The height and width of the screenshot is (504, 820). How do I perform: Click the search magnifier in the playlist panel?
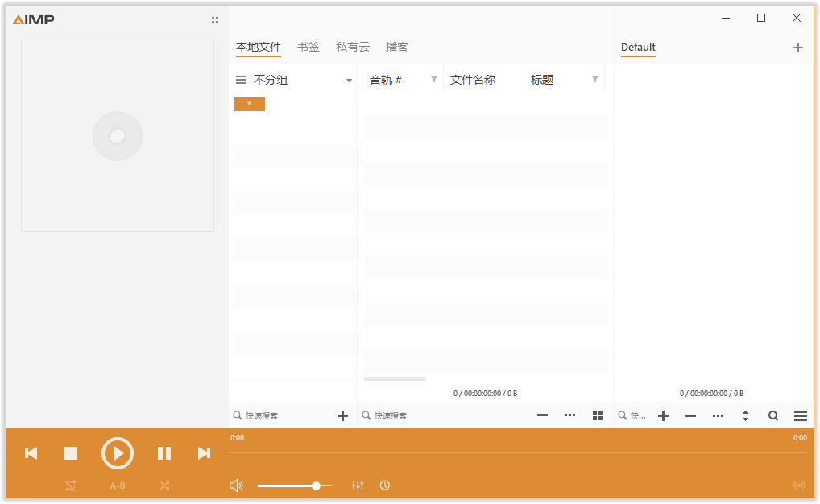(772, 415)
